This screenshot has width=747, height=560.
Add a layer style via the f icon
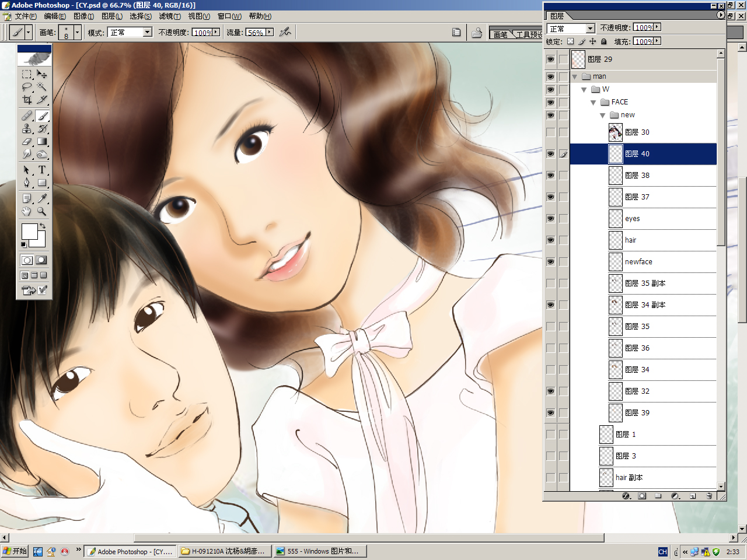[x=626, y=496]
